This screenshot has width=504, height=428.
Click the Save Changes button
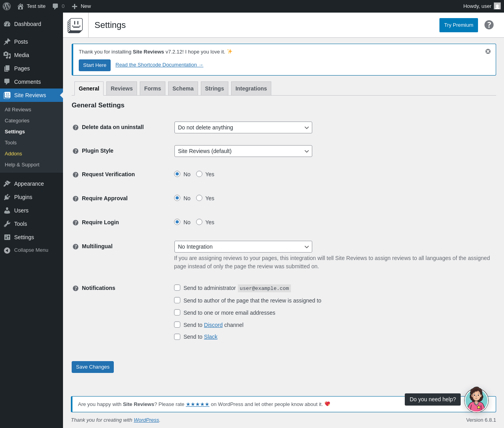[93, 367]
